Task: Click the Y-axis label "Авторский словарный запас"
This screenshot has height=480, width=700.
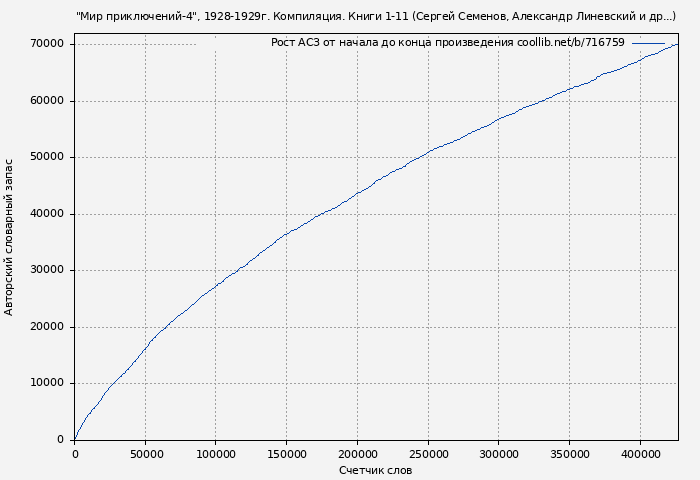Action: (x=10, y=237)
